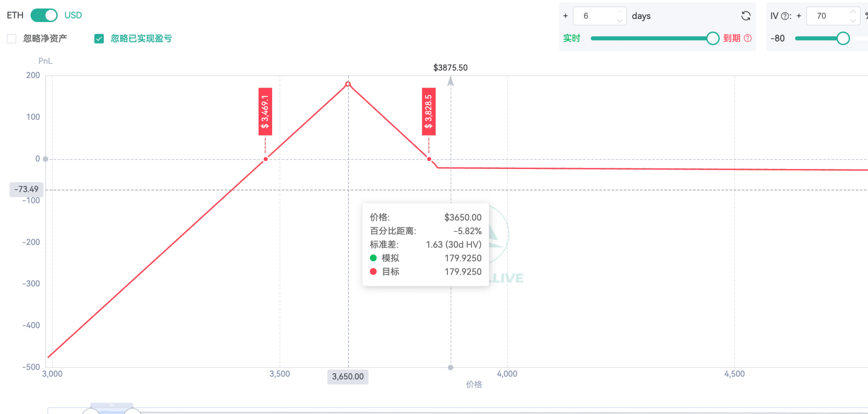This screenshot has height=414, width=868.
Task: Click the ETH label by the switch
Action: tap(15, 15)
